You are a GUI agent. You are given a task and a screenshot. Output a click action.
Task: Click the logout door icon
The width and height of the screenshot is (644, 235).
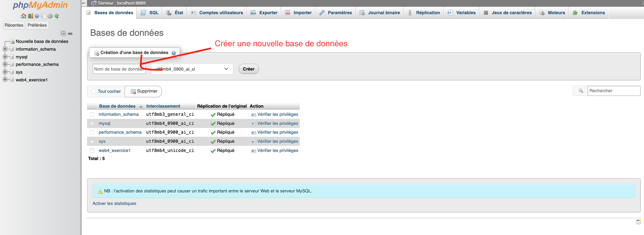(30, 16)
